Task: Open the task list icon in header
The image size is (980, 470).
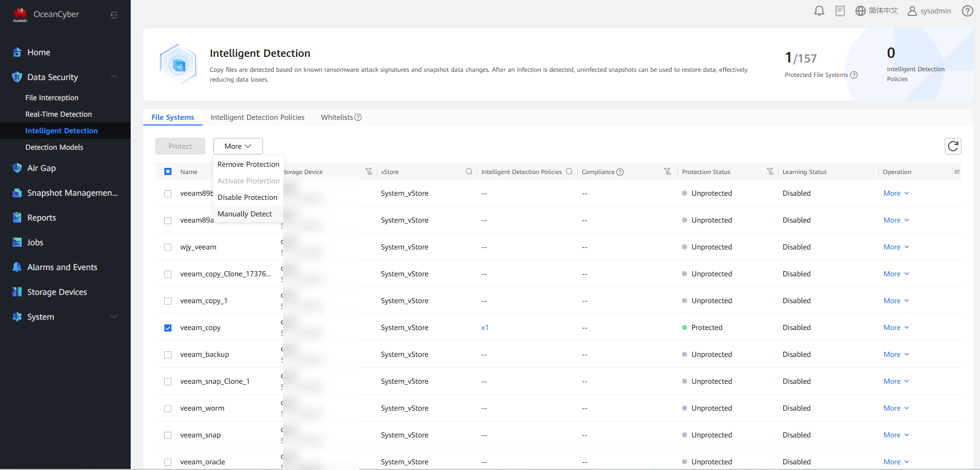Action: pyautogui.click(x=840, y=11)
